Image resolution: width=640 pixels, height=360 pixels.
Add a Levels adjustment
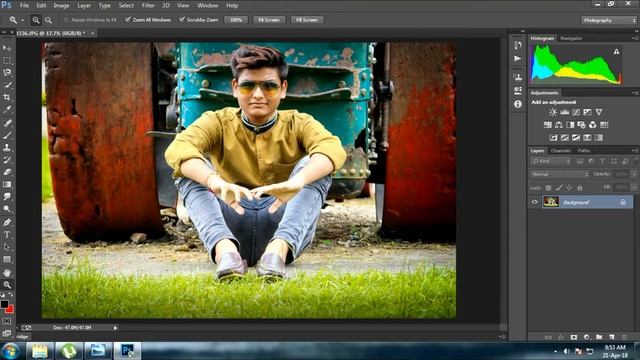point(564,112)
